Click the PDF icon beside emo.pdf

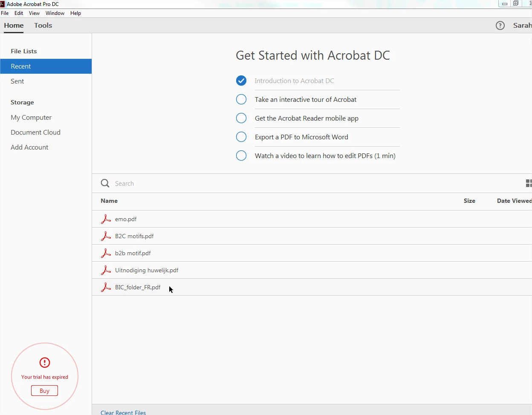click(x=106, y=219)
